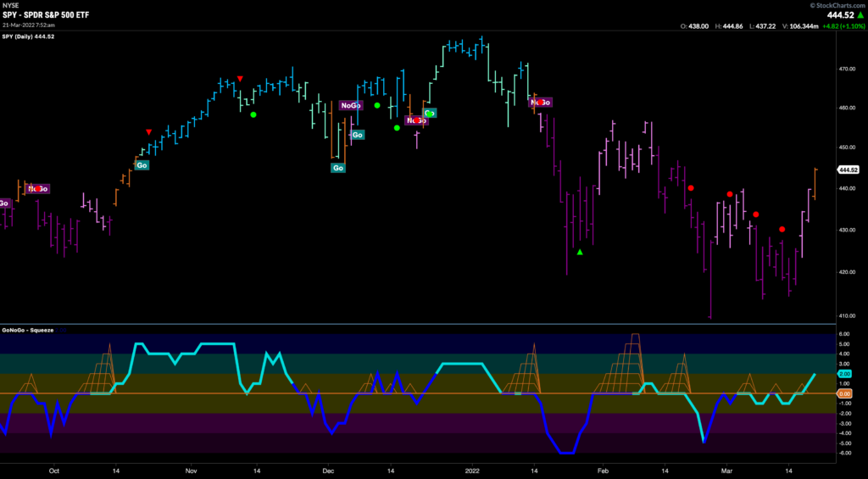Select the NoGo label in mid-January
The height and width of the screenshot is (479, 868).
tap(541, 103)
